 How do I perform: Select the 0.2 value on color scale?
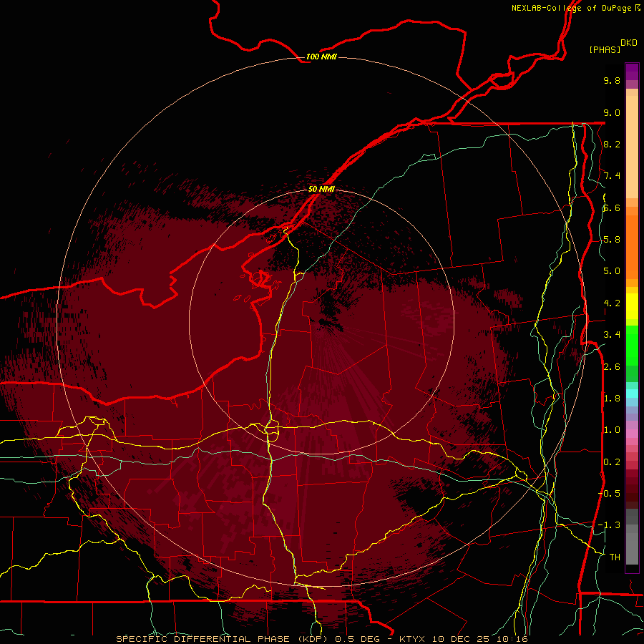pos(612,462)
